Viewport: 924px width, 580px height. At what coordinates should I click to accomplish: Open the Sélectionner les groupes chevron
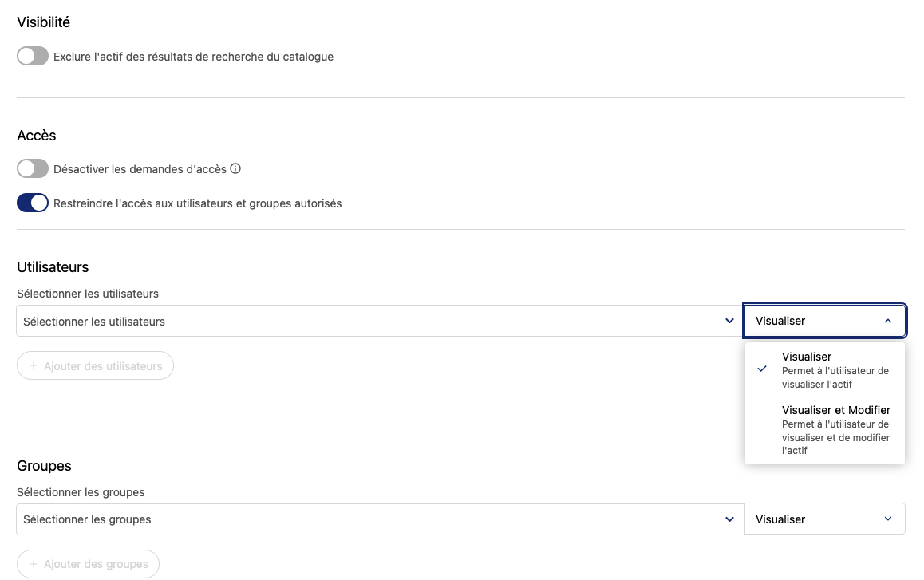click(729, 519)
